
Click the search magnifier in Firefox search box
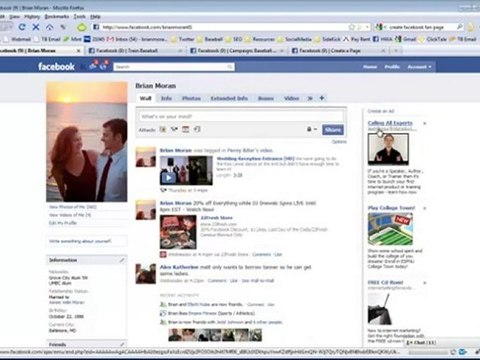point(460,27)
